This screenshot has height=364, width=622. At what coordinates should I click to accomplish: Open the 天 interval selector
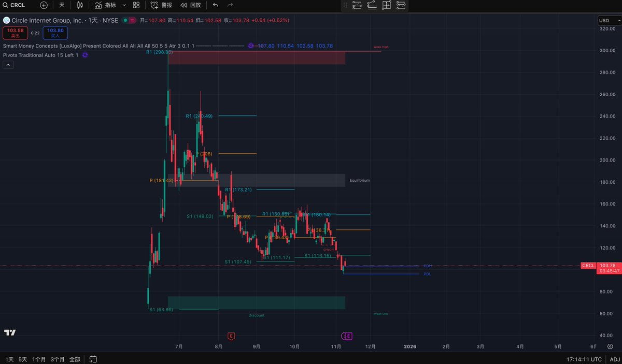[62, 5]
